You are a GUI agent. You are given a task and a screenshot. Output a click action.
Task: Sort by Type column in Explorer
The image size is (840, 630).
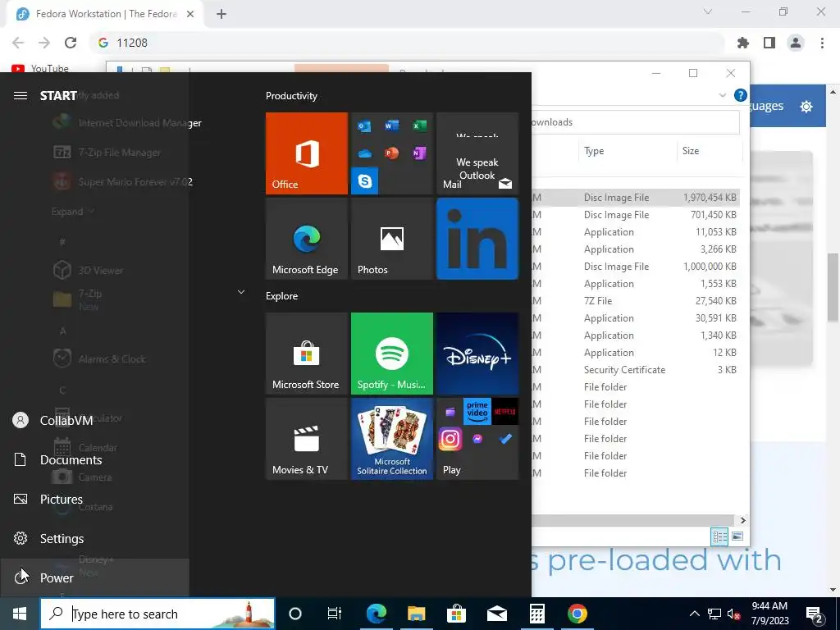click(x=628, y=151)
